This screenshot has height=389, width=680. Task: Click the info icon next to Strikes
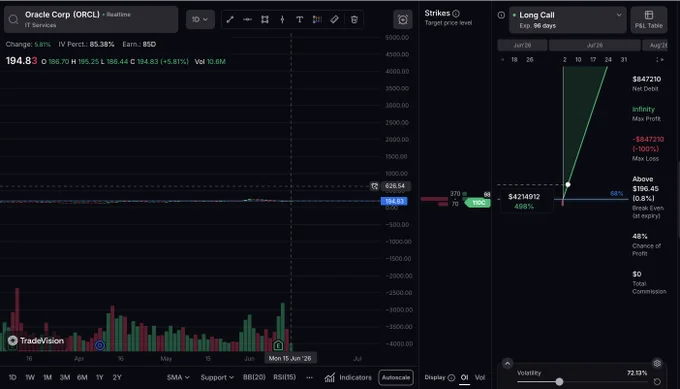pyautogui.click(x=456, y=13)
